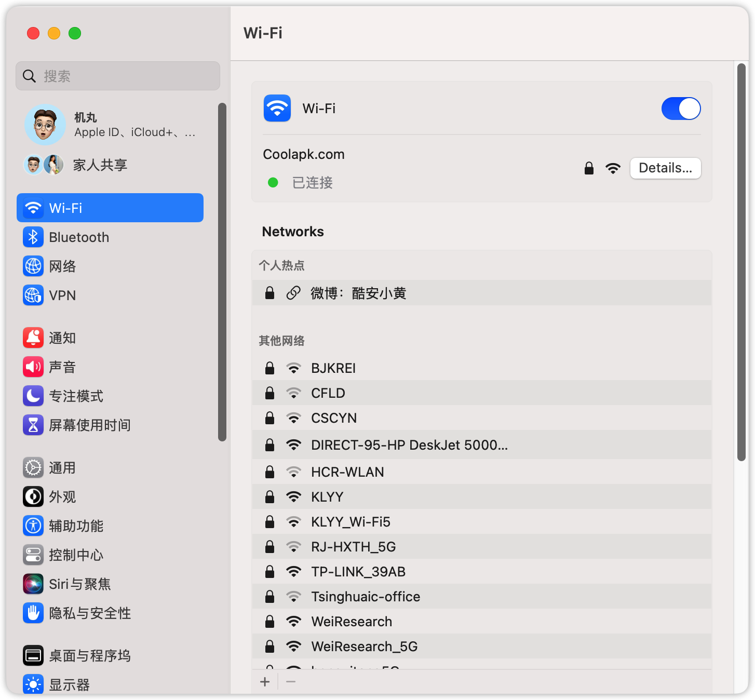Select the WeiResearch_5G network
Viewport: 755px width, 700px height.
click(364, 647)
